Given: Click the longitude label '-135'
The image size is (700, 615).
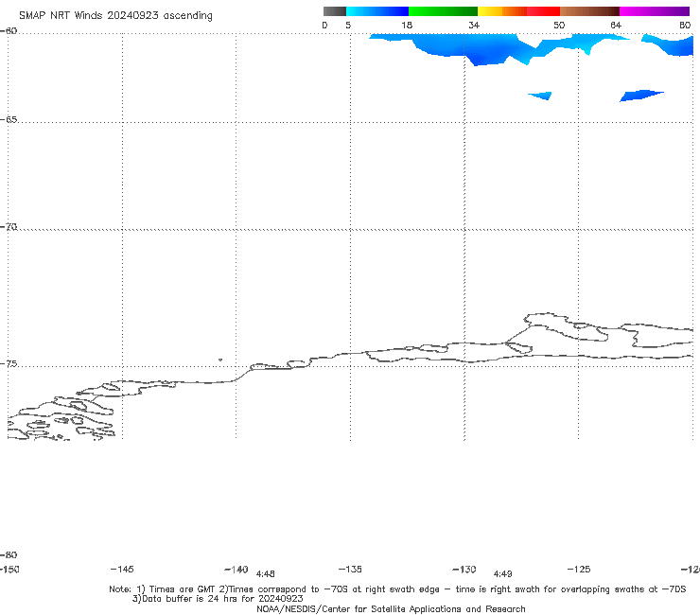Looking at the screenshot, I should [x=350, y=569].
